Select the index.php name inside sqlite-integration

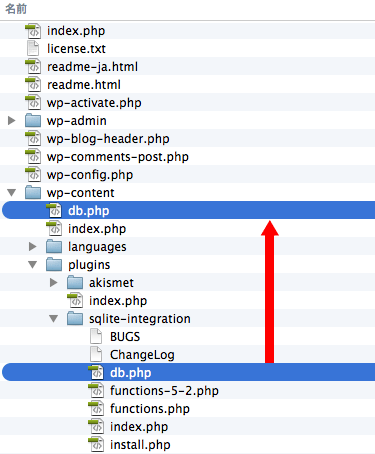click(x=139, y=427)
